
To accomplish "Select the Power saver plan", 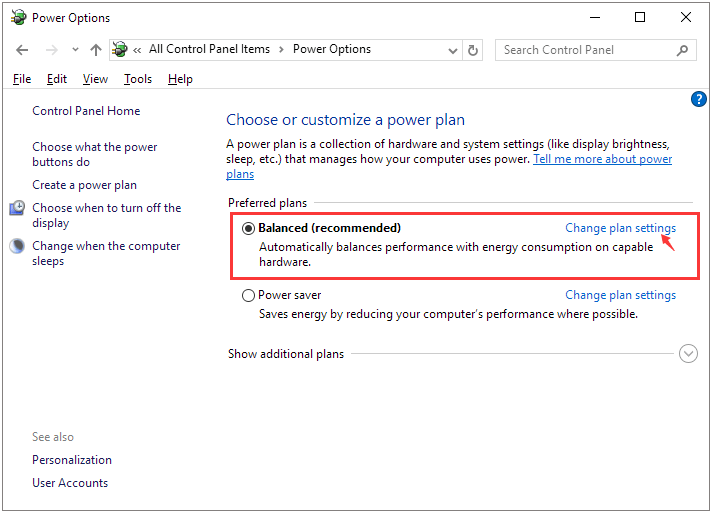I will pos(249,296).
